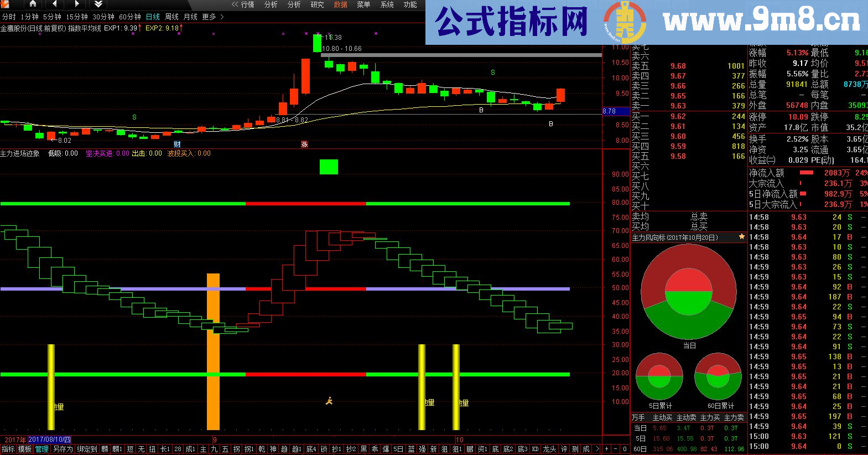Click the double chevron down icon

click(x=98, y=4)
